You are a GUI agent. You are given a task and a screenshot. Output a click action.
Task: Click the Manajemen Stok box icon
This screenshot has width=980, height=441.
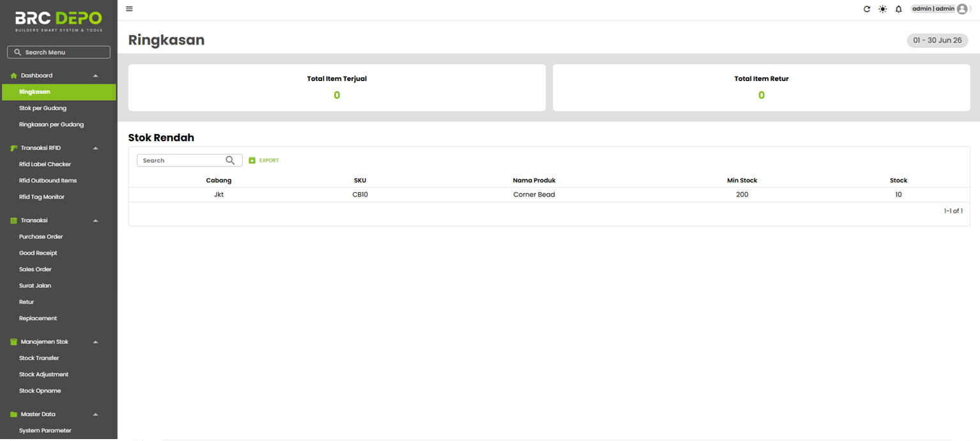[x=13, y=342]
